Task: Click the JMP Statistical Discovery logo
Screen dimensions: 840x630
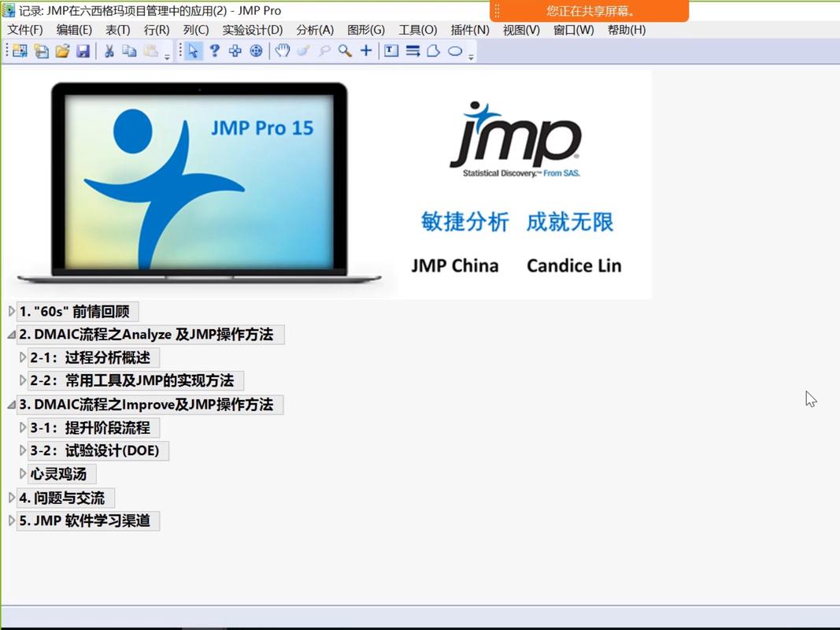Action: tap(516, 139)
